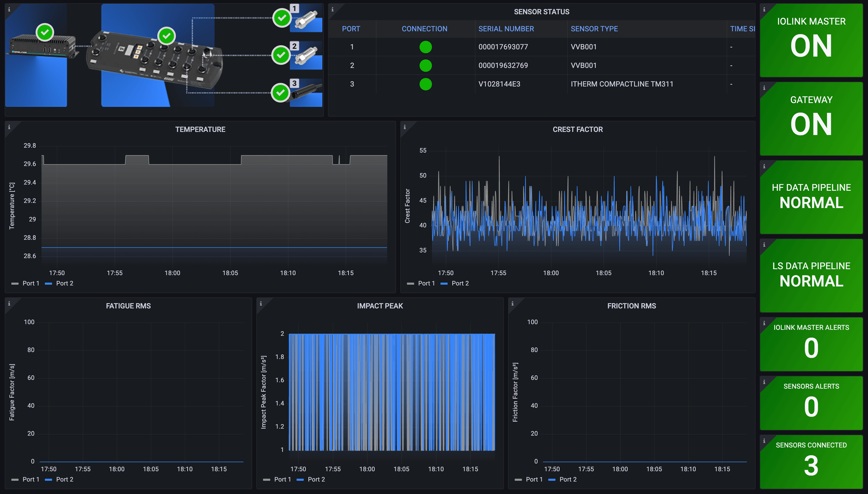Click the SENSOR TYPE column header
Screen dimensions: 868x494
(594, 28)
